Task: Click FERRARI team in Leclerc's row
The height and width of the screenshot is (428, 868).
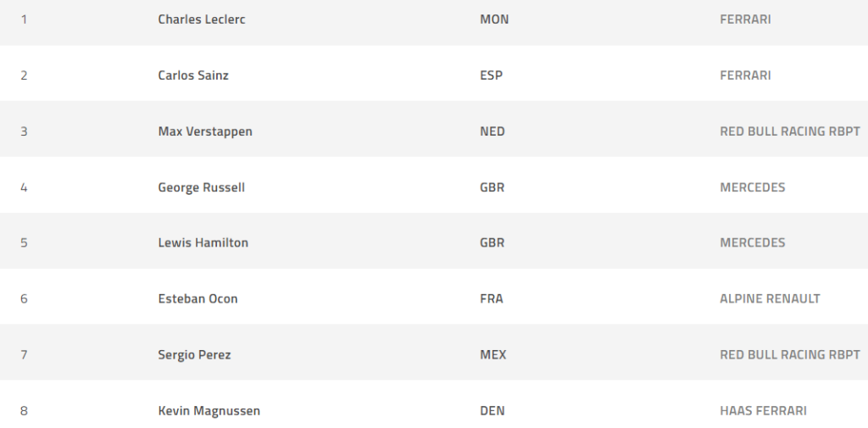Action: tap(745, 19)
